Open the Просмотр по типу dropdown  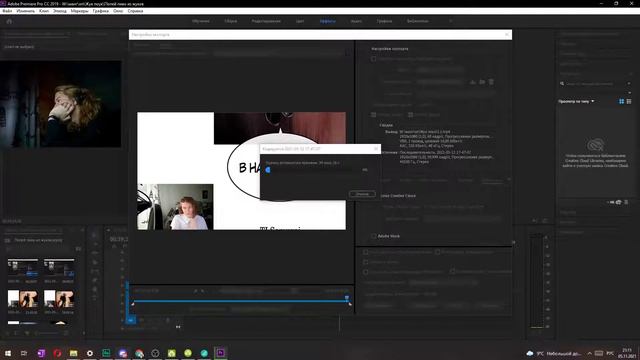(x=576, y=101)
